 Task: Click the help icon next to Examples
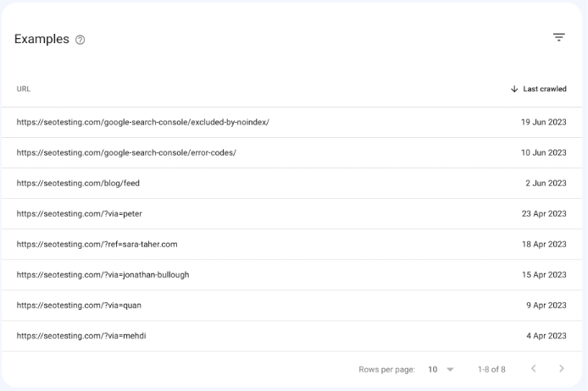point(80,40)
